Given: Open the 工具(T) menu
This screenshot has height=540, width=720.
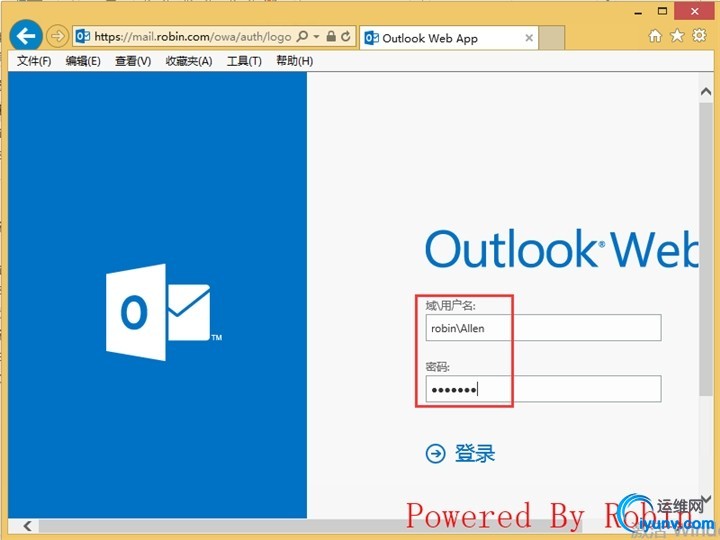Looking at the screenshot, I should click(x=244, y=61).
